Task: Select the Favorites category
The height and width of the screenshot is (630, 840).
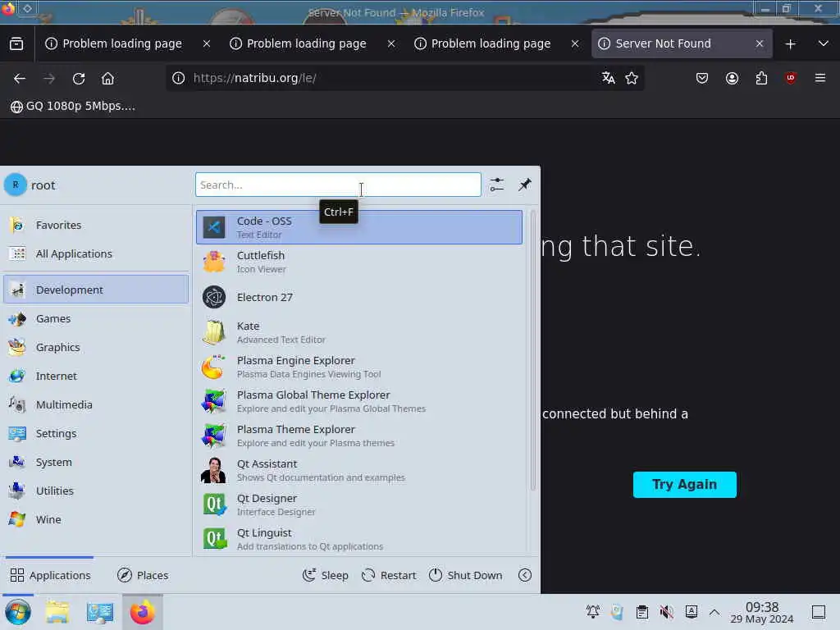Action: pyautogui.click(x=96, y=225)
